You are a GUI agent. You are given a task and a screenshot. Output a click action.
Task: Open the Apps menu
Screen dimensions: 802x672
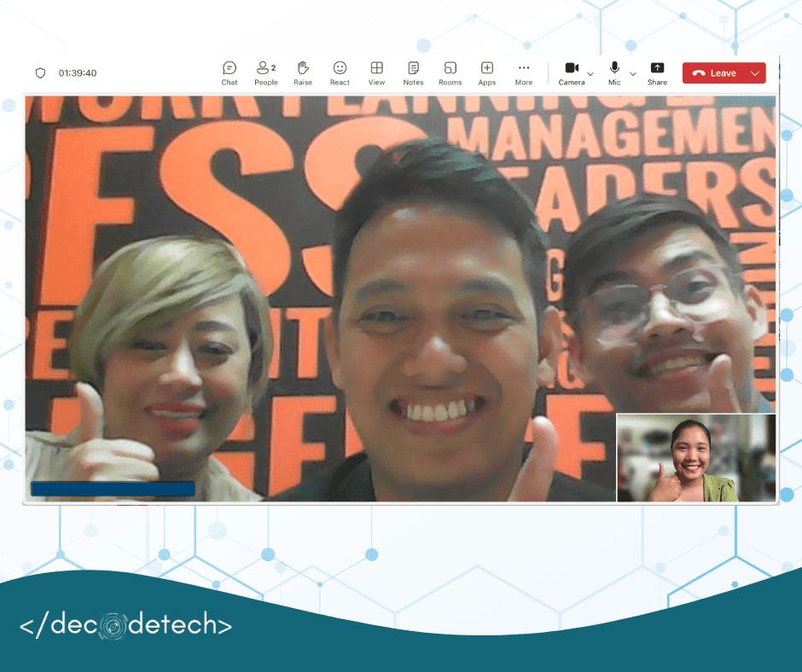coord(486,72)
